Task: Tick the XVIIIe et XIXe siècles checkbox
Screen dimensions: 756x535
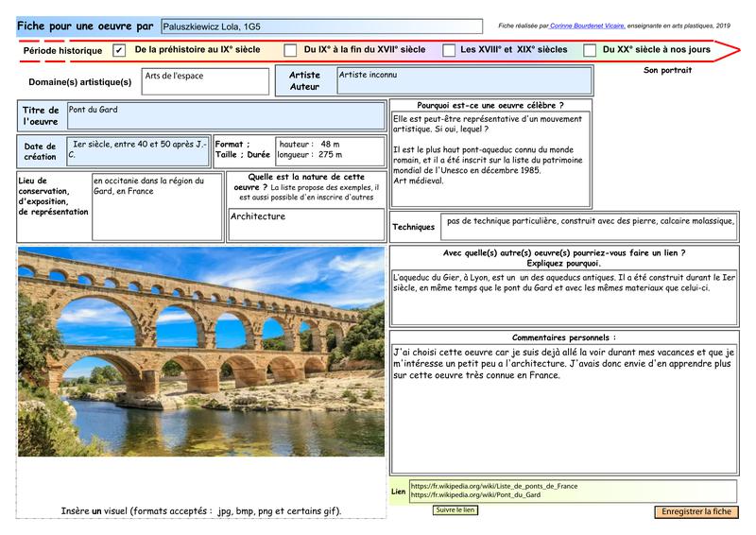Action: pos(449,50)
